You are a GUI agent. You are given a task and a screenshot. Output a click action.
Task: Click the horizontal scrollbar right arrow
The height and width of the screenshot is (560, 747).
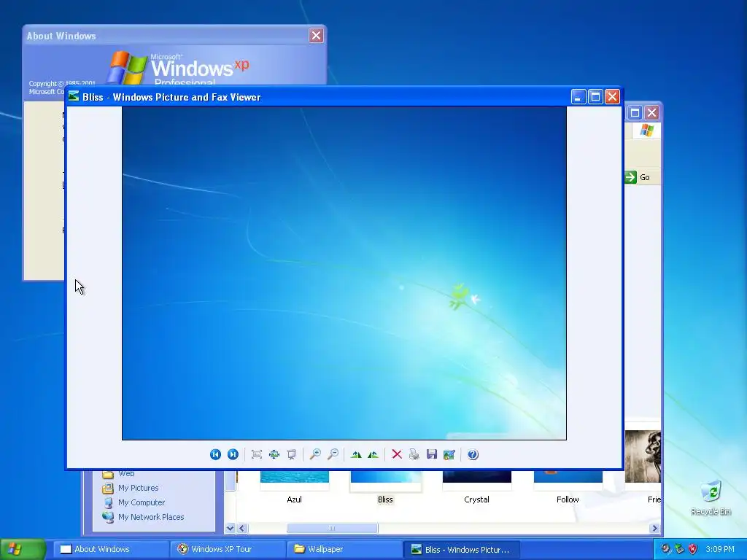tap(654, 528)
